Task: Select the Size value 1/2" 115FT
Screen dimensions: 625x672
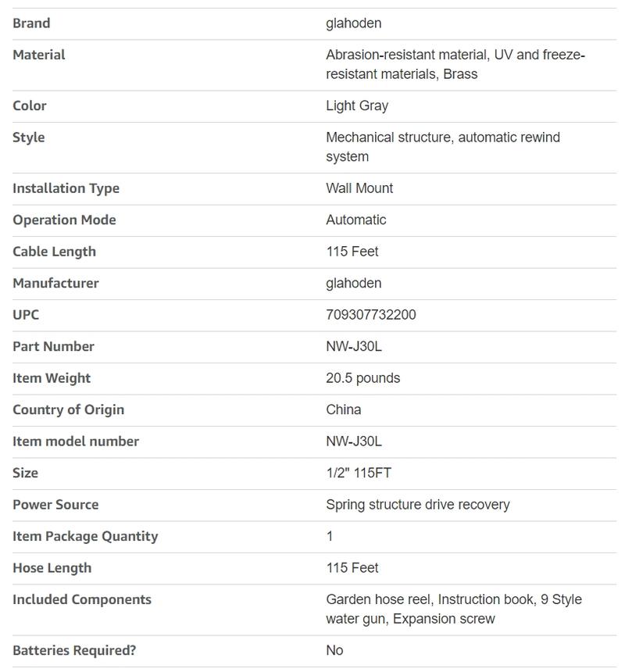Action: click(358, 473)
